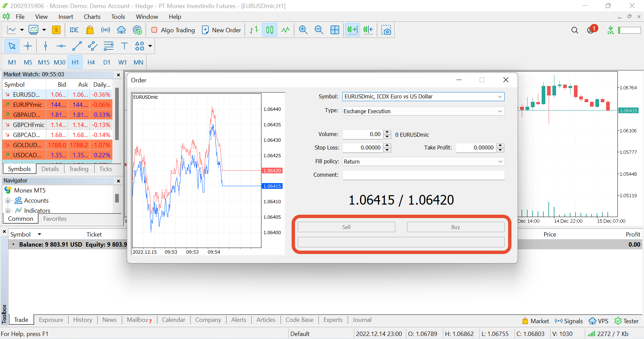This screenshot has height=339, width=644.
Task: Expand the Accounts tree node
Action: [x=8, y=201]
